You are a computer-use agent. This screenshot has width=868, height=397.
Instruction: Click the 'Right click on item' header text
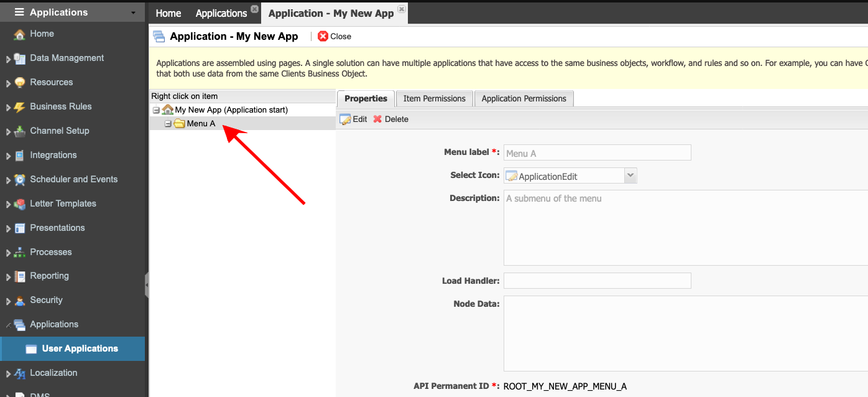coord(185,96)
